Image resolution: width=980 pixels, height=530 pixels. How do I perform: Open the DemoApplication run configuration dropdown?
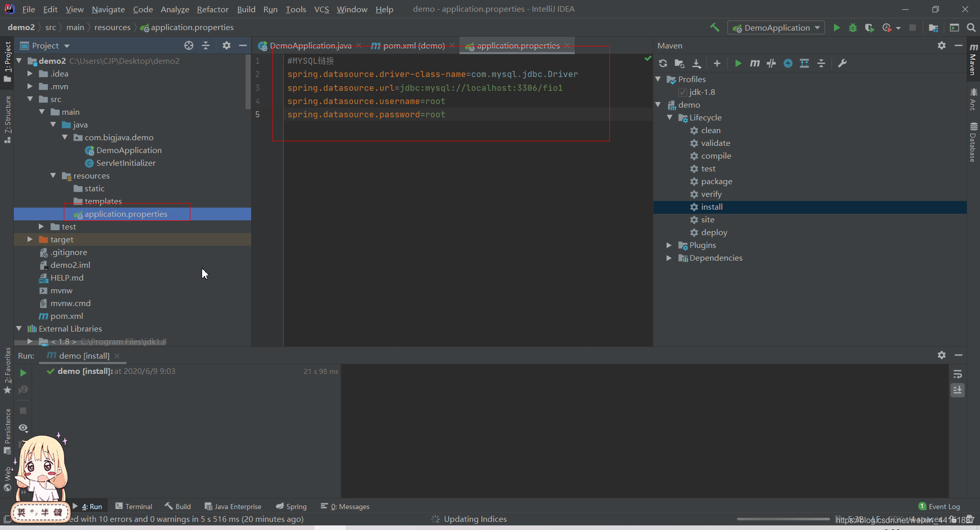tap(776, 28)
